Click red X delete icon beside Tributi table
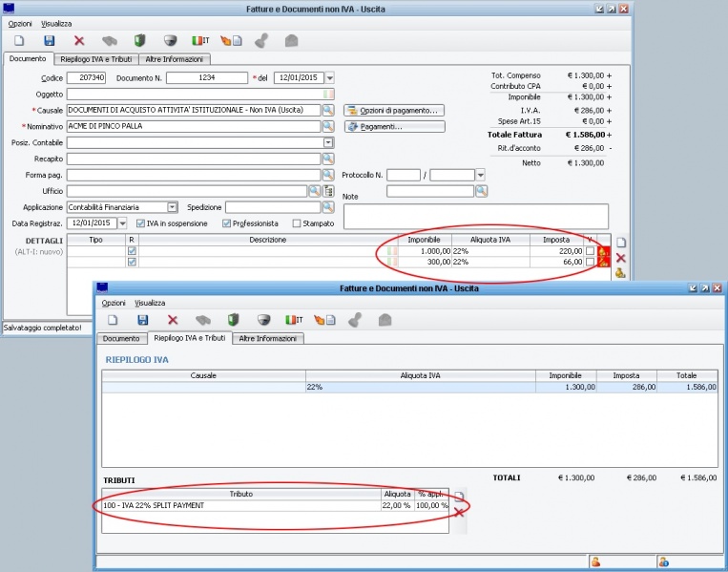The width and height of the screenshot is (728, 572). point(459,513)
